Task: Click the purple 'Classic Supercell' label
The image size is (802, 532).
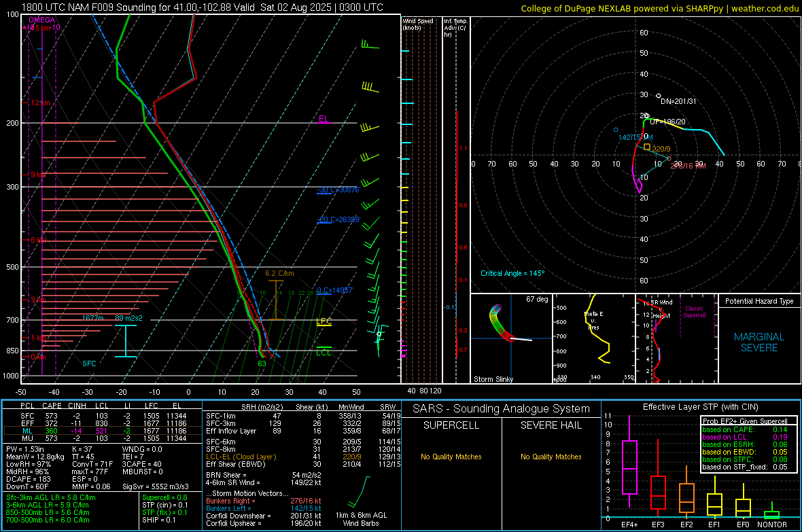Action: click(694, 312)
